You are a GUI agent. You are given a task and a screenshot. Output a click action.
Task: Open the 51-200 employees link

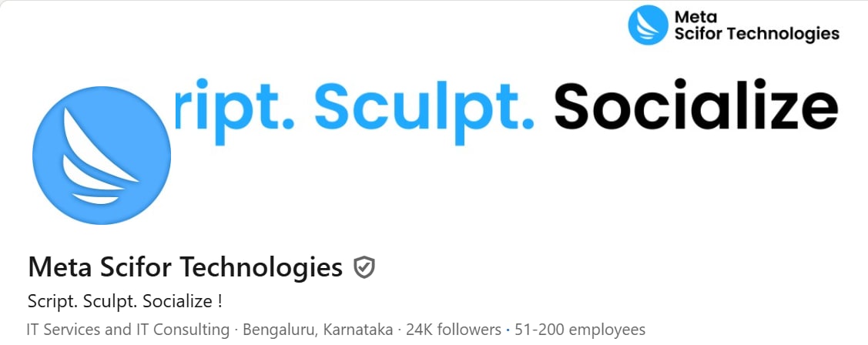point(578,330)
